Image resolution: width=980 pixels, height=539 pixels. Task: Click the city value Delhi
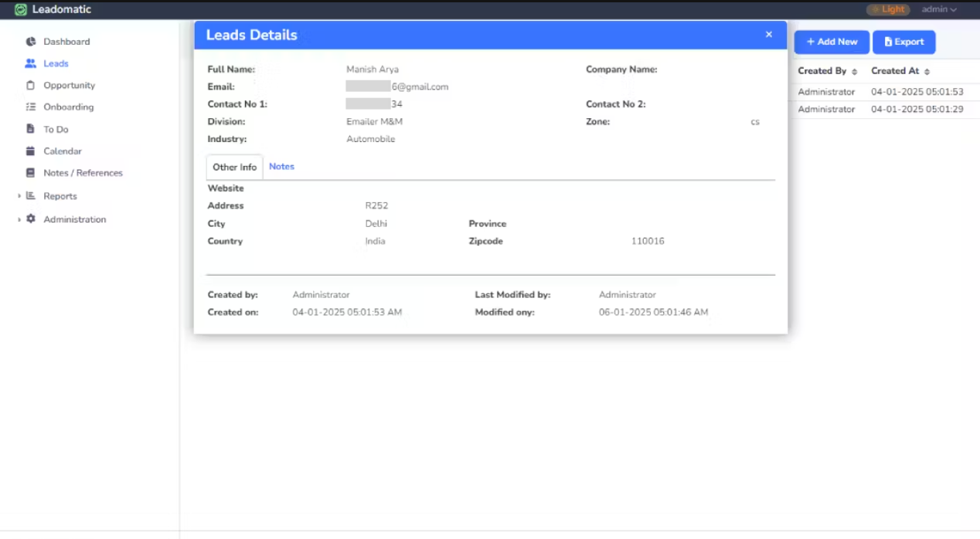click(376, 223)
